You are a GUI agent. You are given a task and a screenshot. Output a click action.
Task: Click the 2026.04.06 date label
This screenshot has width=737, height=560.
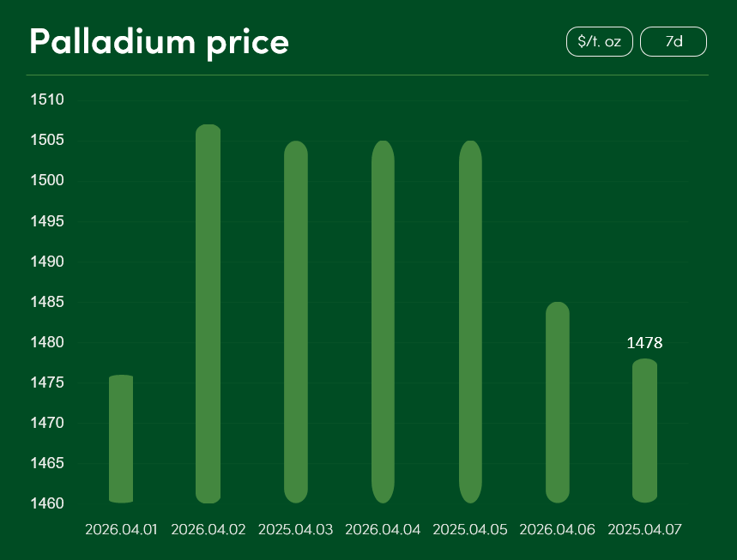pyautogui.click(x=558, y=530)
